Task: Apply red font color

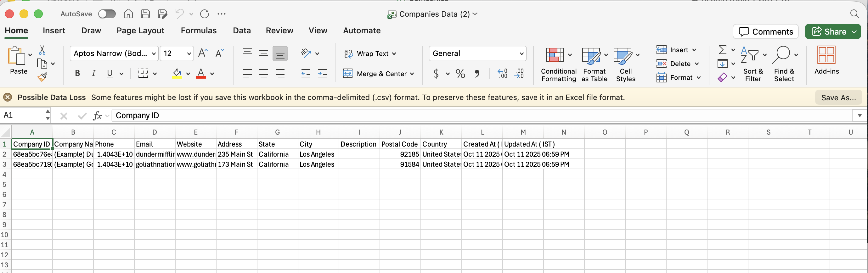Action: [x=201, y=73]
